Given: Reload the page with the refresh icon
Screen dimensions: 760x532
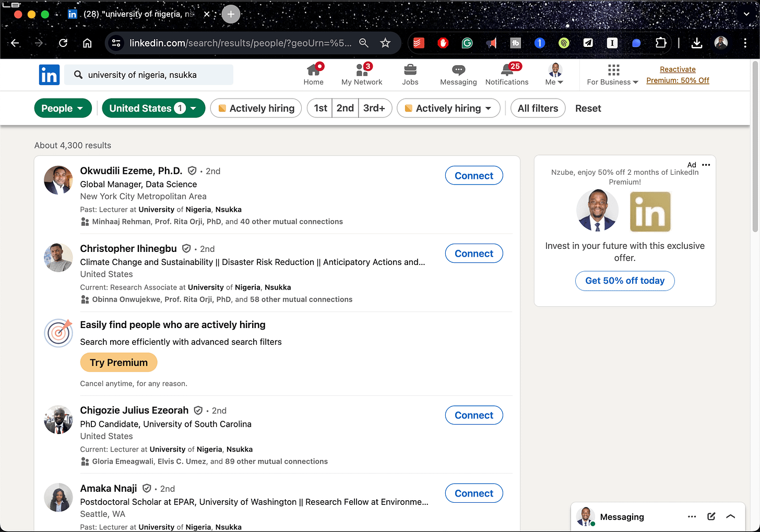Looking at the screenshot, I should click(63, 43).
